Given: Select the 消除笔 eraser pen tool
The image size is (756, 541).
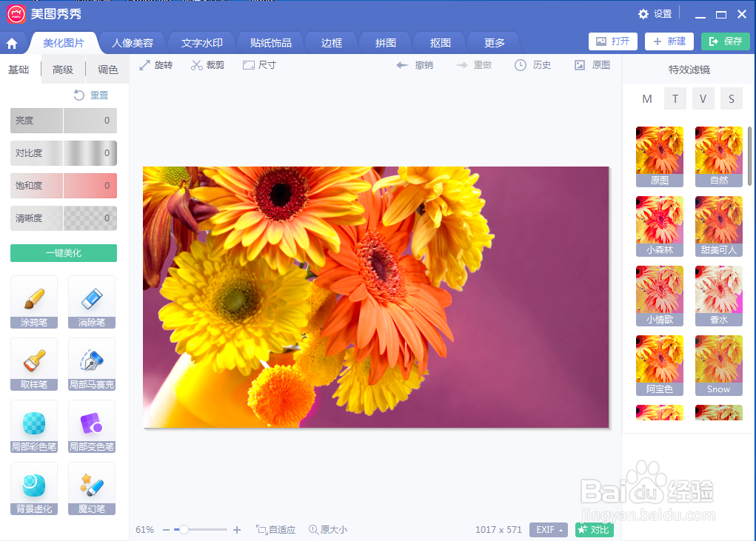Looking at the screenshot, I should (92, 302).
